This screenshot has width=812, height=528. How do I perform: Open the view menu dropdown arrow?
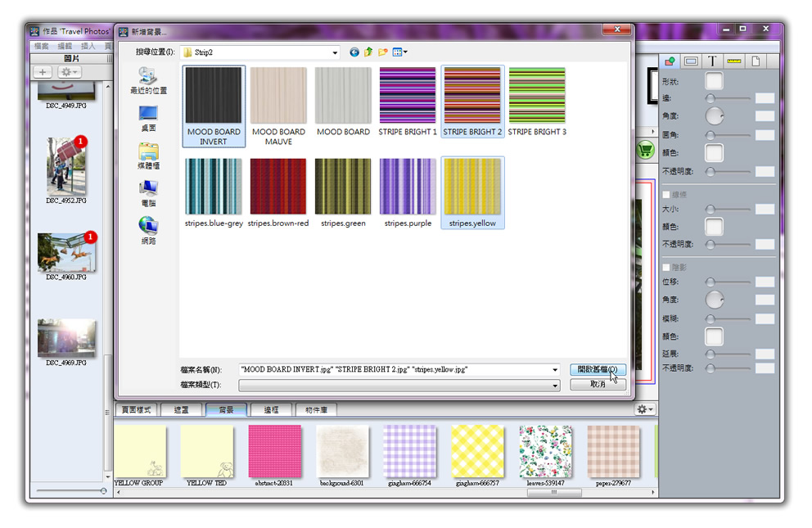coord(405,52)
